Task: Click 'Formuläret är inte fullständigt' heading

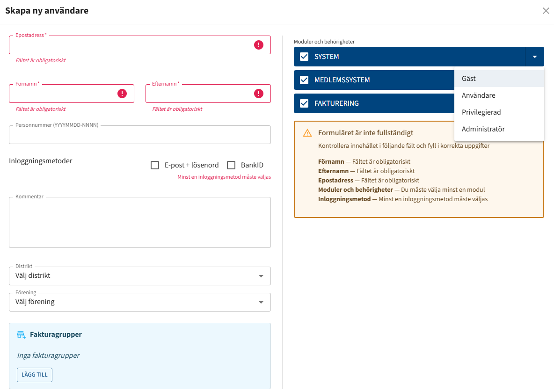Action: point(366,133)
